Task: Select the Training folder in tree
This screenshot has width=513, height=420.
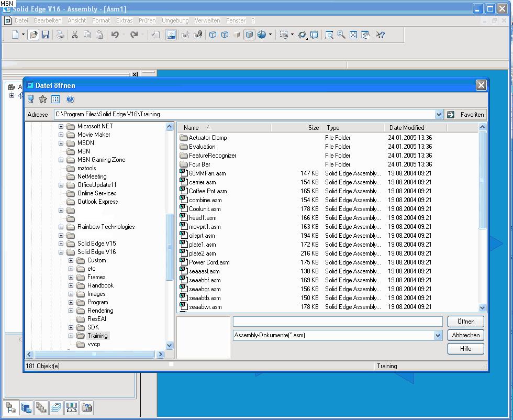Action: tap(97, 336)
